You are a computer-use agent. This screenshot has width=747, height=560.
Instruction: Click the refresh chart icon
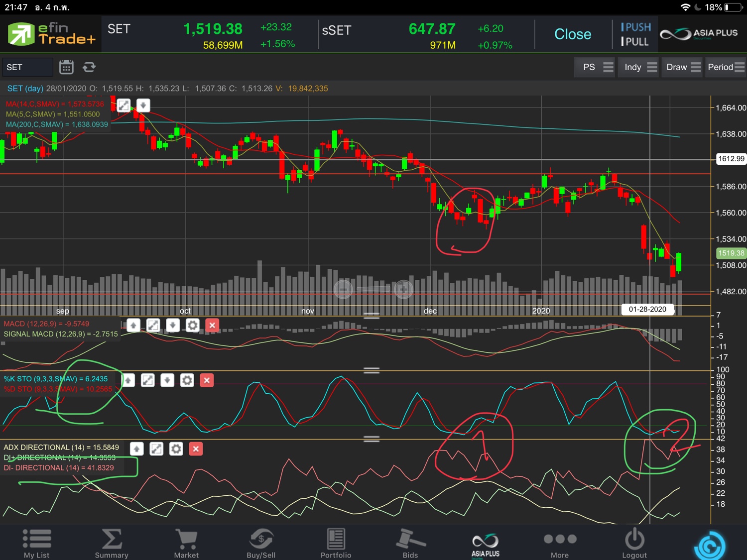(x=89, y=67)
